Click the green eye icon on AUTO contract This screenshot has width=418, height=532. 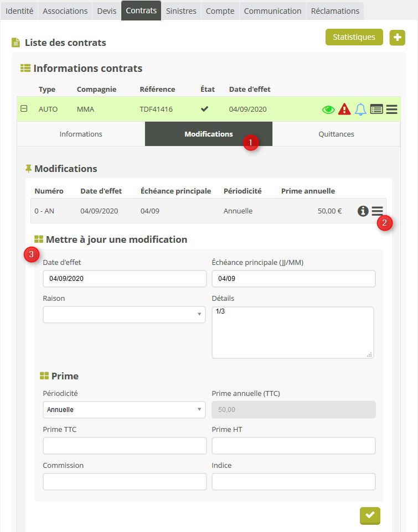[329, 109]
